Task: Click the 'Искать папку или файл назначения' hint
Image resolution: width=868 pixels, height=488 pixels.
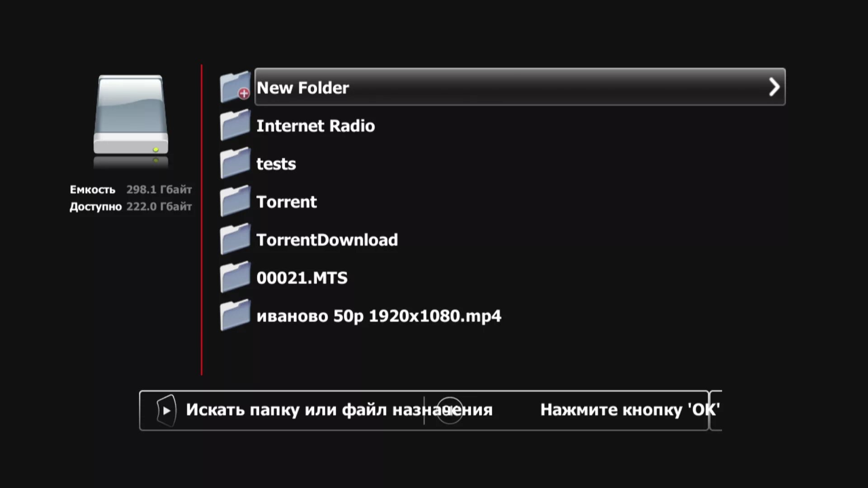Action: pyautogui.click(x=339, y=410)
